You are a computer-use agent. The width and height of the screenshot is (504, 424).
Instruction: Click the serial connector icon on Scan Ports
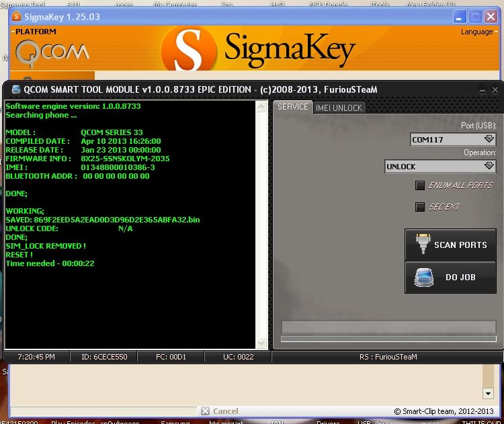click(x=423, y=245)
